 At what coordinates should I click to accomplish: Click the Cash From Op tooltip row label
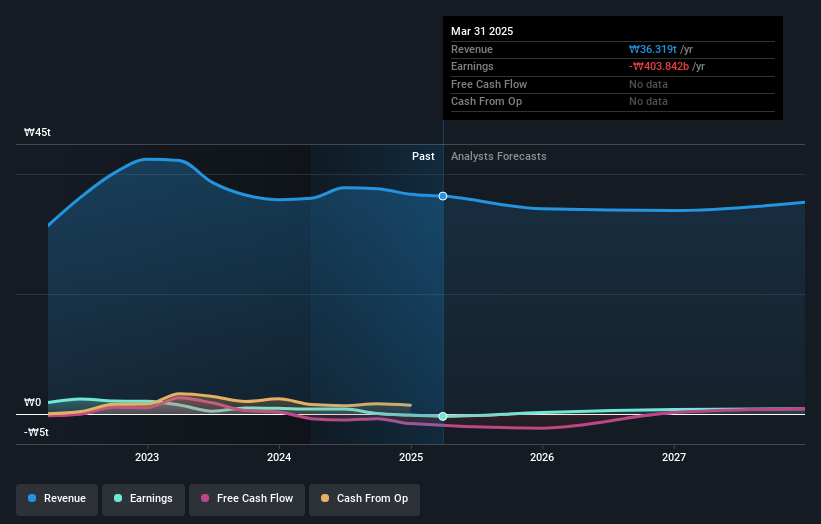click(486, 102)
